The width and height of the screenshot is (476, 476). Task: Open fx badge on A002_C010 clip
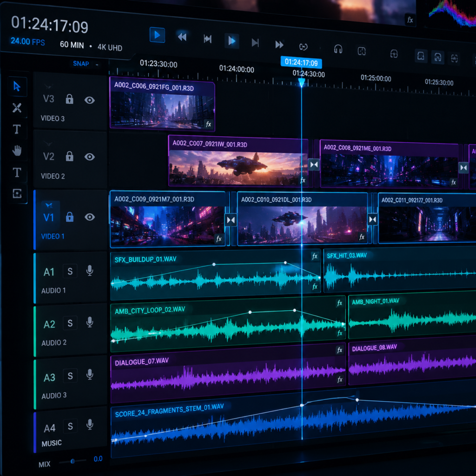pyautogui.click(x=362, y=237)
